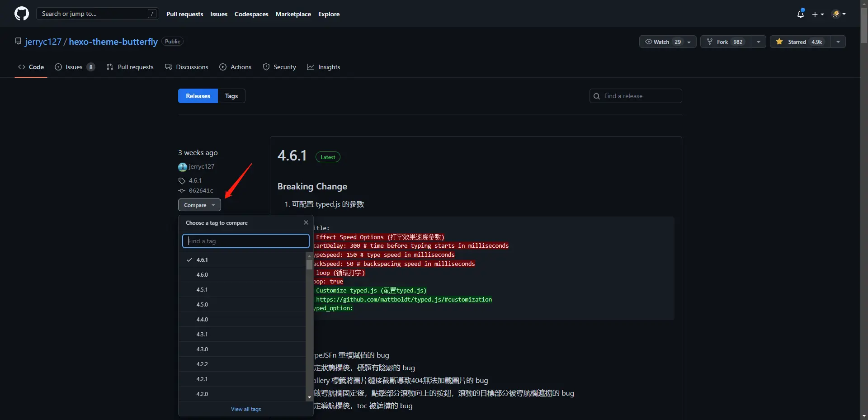Open jerryc127 author link under release date
The height and width of the screenshot is (420, 868).
(202, 166)
